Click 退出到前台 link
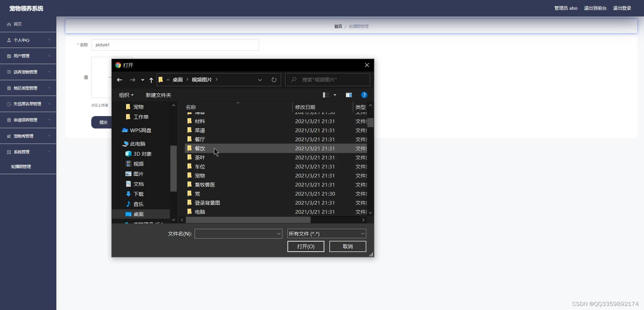644x310 pixels. click(595, 8)
